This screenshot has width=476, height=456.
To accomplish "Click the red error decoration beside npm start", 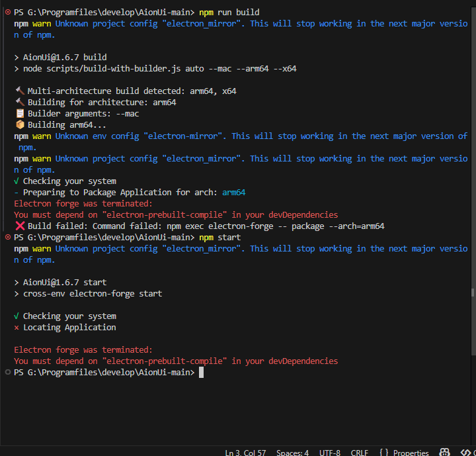I will point(8,237).
